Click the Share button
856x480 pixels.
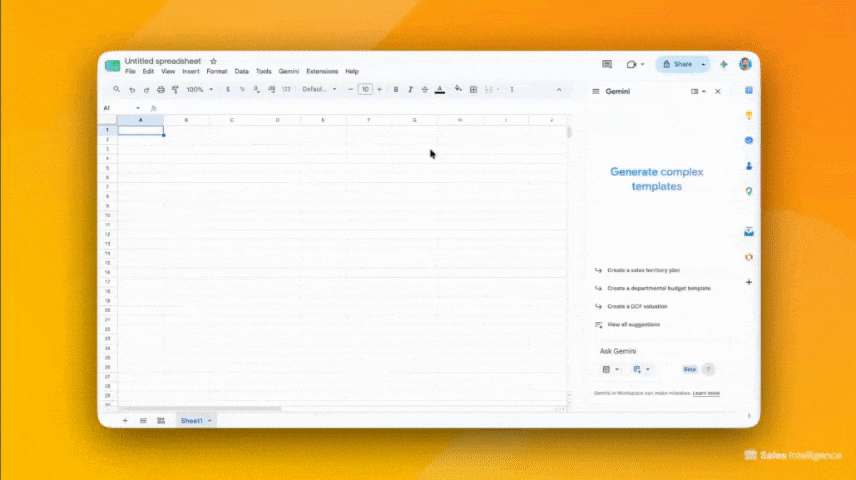pyautogui.click(x=677, y=64)
